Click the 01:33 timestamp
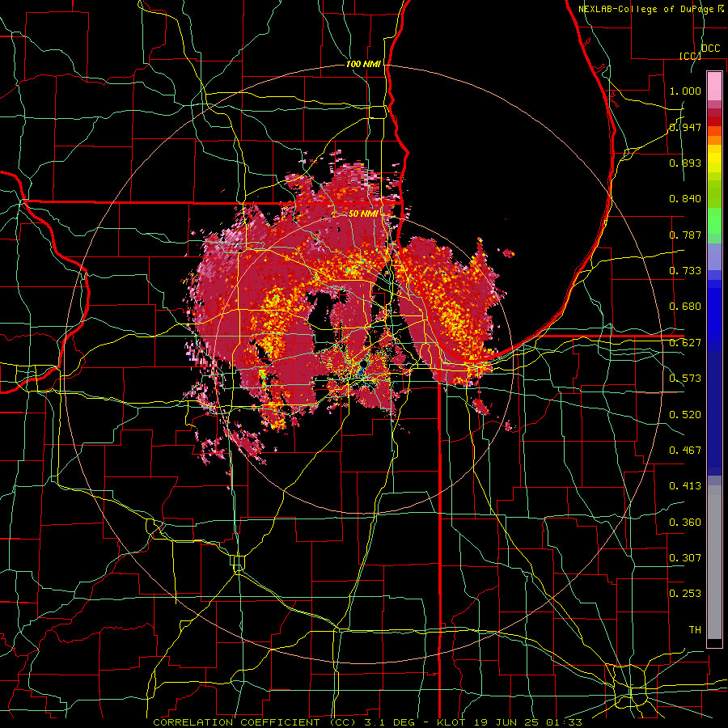 (x=564, y=722)
